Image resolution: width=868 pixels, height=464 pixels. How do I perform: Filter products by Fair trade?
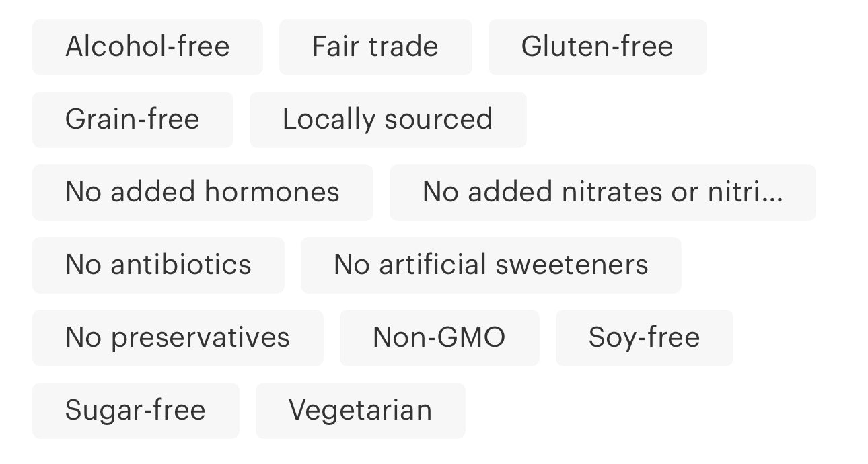(x=375, y=47)
